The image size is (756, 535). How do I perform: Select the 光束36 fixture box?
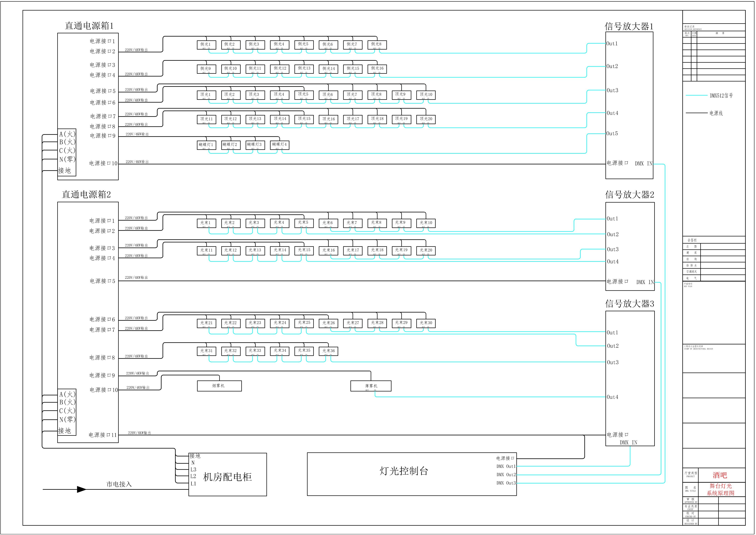click(x=328, y=351)
